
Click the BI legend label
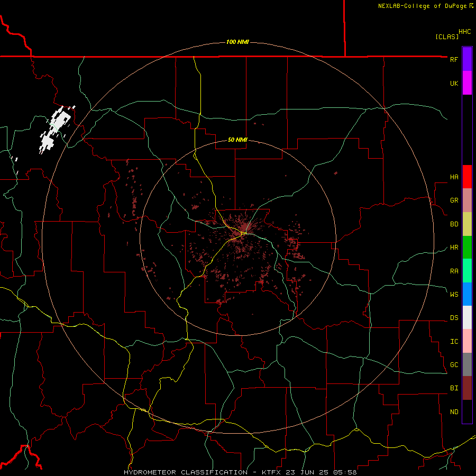[454, 388]
